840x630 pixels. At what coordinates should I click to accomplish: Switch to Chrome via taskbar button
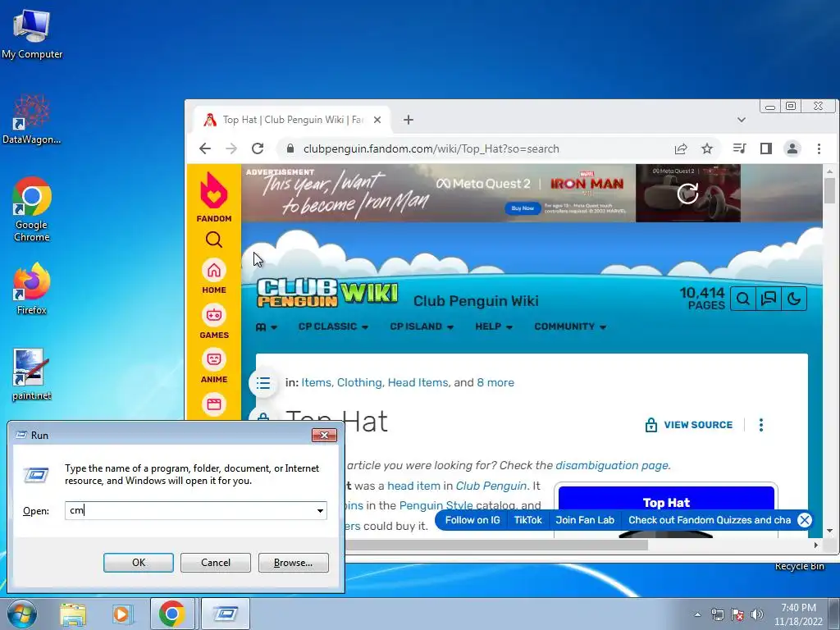pyautogui.click(x=172, y=614)
